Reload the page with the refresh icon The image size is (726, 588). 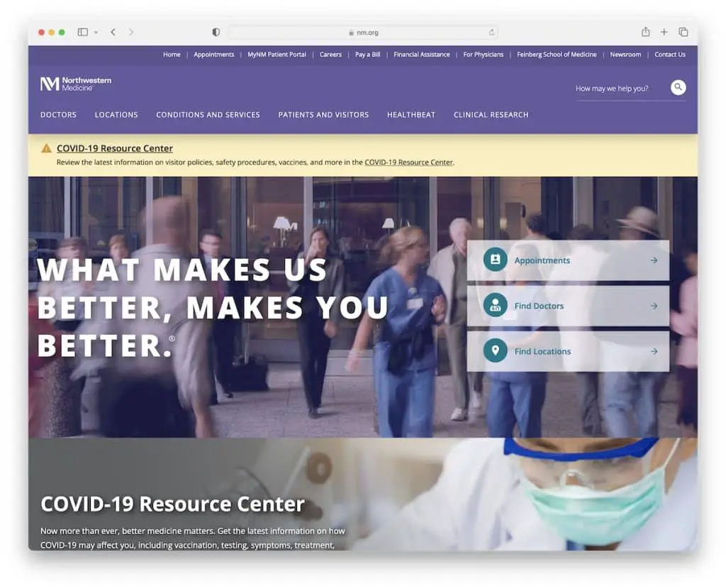tap(491, 33)
